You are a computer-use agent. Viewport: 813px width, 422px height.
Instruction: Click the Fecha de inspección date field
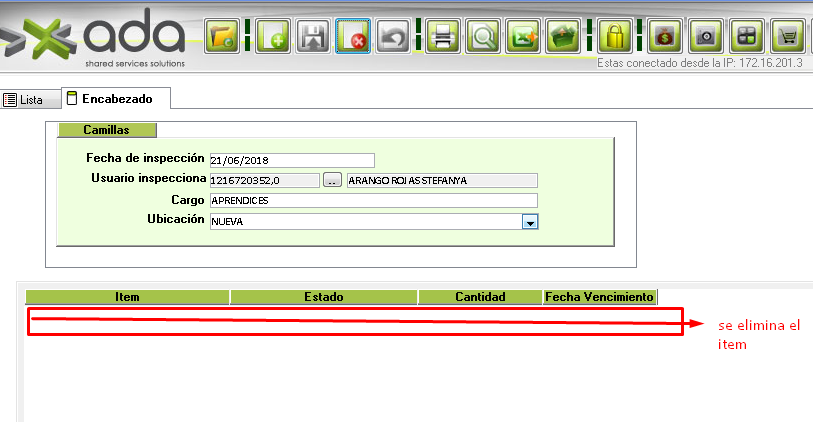292,160
